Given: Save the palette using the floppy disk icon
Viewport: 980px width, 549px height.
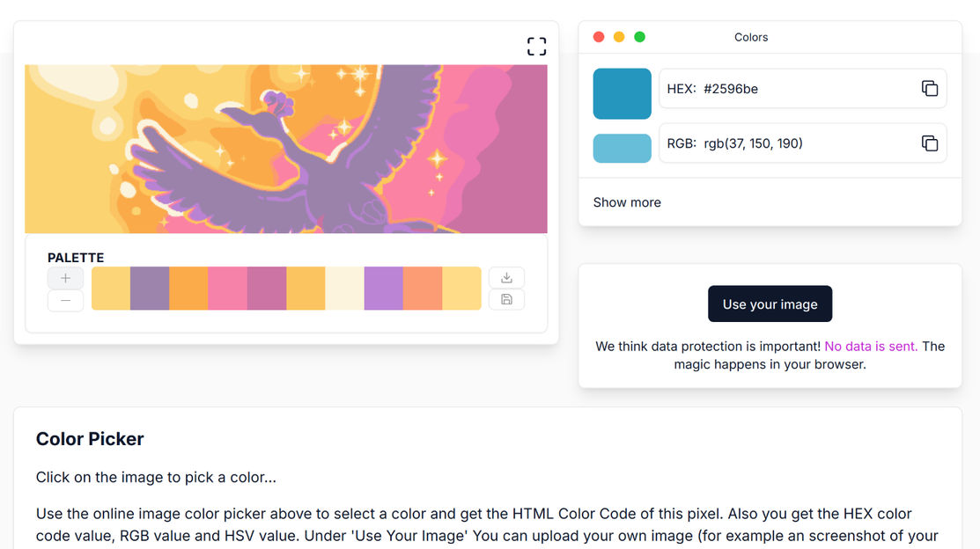Looking at the screenshot, I should 506,300.
